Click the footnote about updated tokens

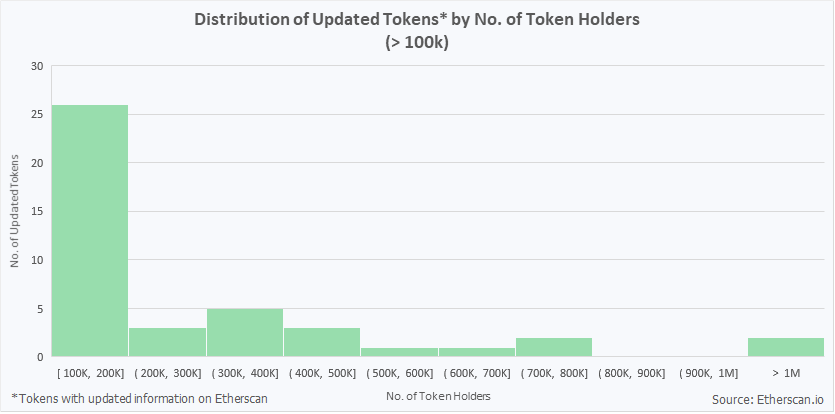(x=139, y=399)
